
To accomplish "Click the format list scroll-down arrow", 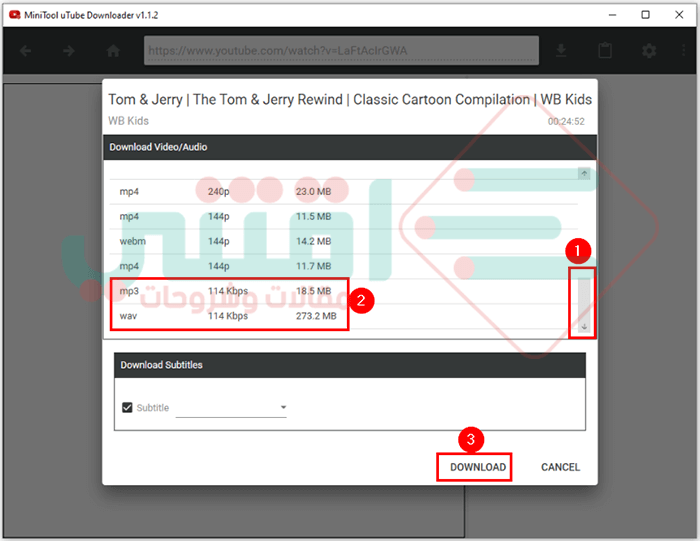I will pos(584,327).
